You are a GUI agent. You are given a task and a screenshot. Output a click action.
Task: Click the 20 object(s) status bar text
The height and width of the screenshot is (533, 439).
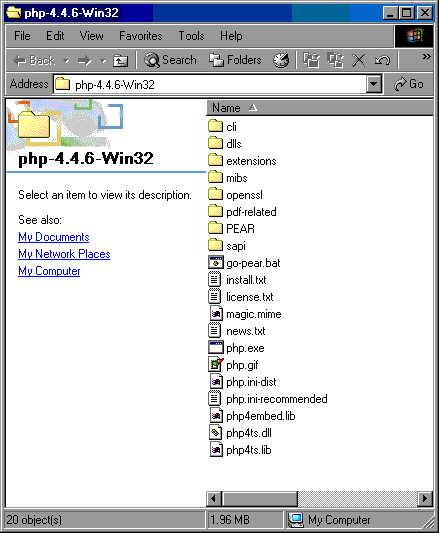tap(34, 520)
